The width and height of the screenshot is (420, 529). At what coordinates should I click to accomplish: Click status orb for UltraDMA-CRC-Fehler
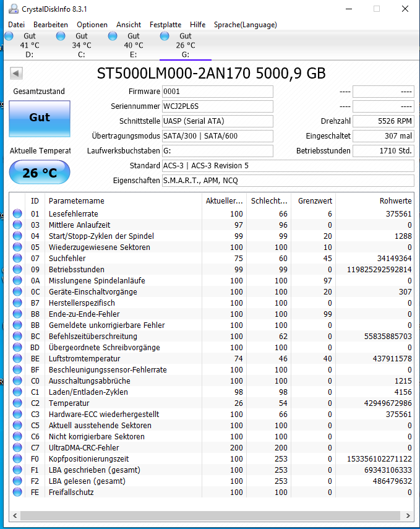pos(17,447)
